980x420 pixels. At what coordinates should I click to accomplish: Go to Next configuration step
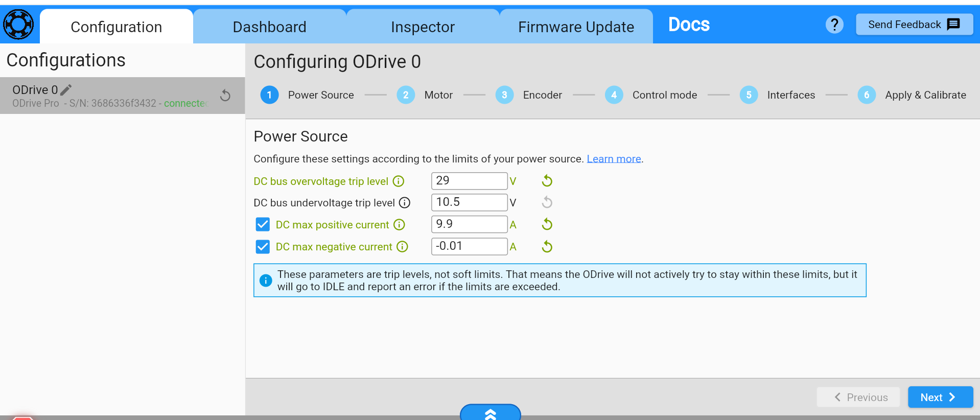tap(940, 397)
